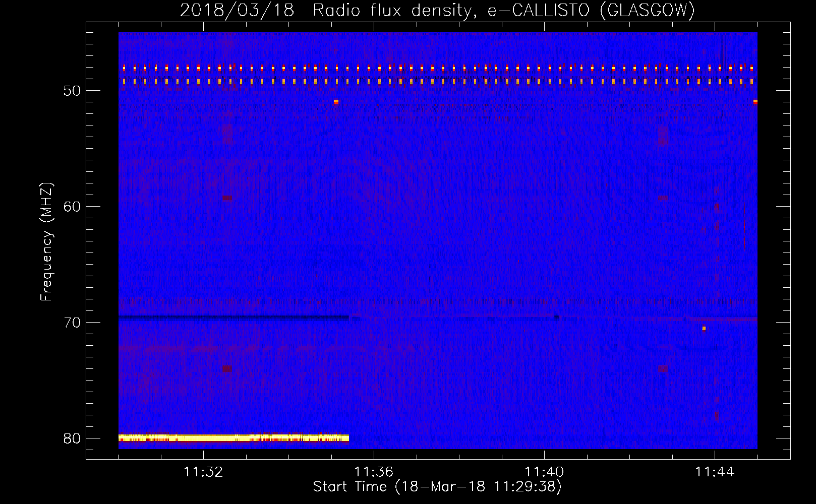The height and width of the screenshot is (504, 816).
Task: Click the small orange spot below 70 MHz
Action: pyautogui.click(x=704, y=329)
